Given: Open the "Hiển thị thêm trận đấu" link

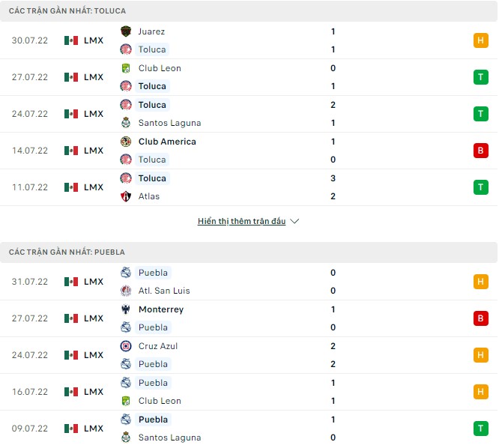Looking at the screenshot, I should click(241, 222).
